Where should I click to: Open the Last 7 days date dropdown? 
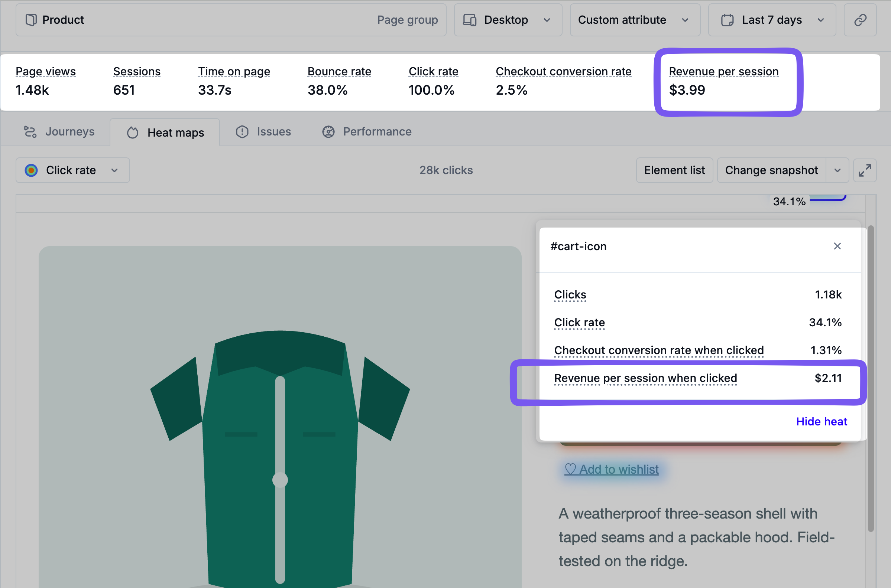tap(772, 20)
